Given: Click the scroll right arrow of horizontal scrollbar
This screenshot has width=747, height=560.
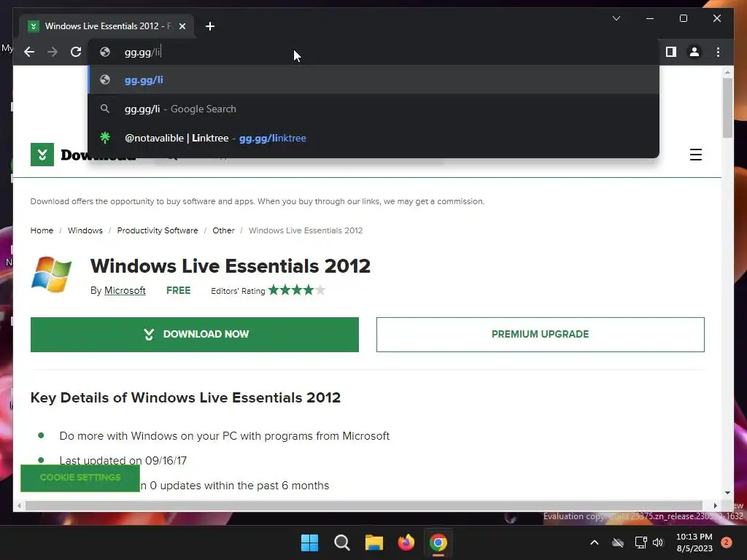Looking at the screenshot, I should point(715,506).
